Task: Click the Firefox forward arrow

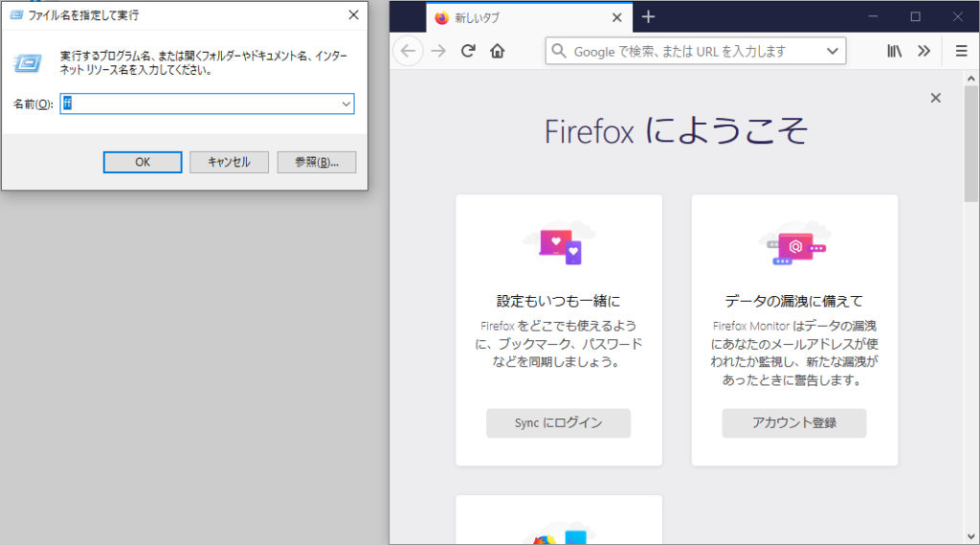Action: tap(438, 51)
